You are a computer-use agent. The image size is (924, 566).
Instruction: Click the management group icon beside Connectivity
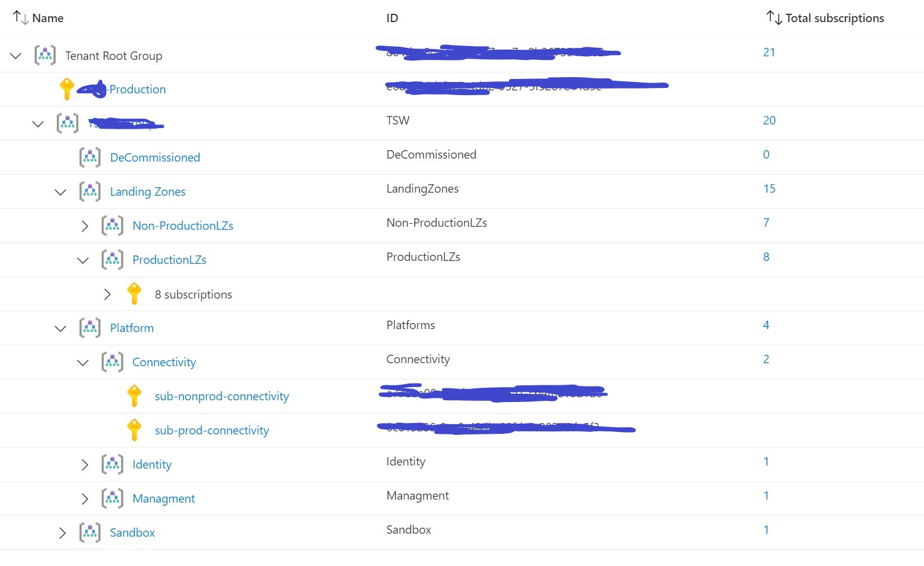(112, 362)
